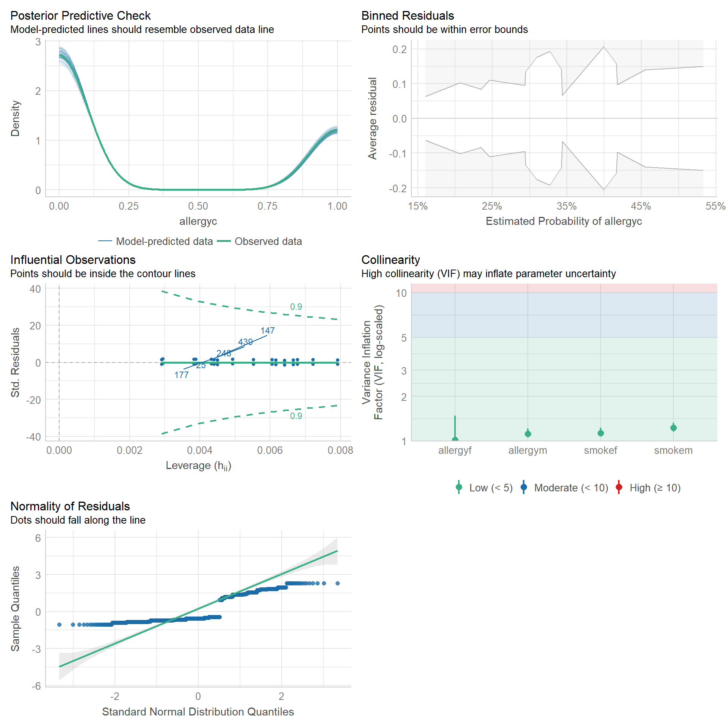Click the green Low (< 5) legend marker

[459, 487]
